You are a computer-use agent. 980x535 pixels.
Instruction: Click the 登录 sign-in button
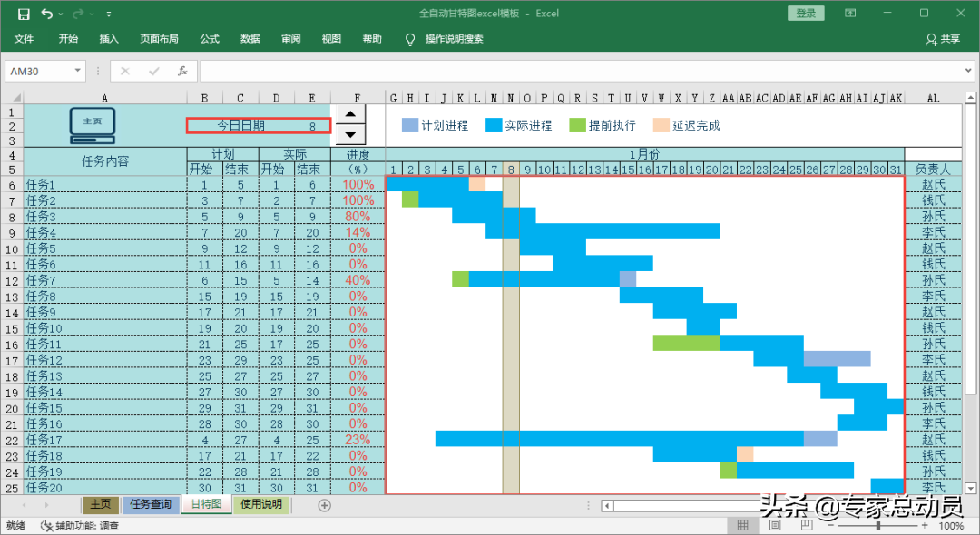806,13
